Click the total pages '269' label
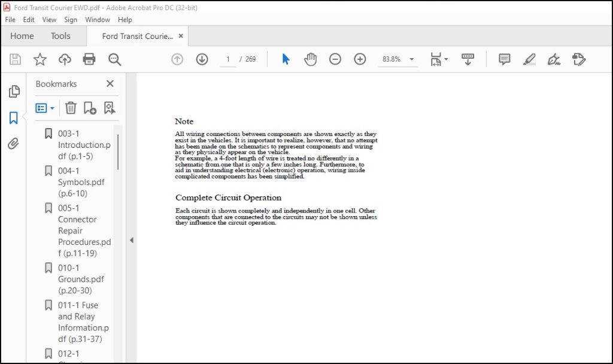Image resolution: width=613 pixels, height=364 pixels. point(251,59)
